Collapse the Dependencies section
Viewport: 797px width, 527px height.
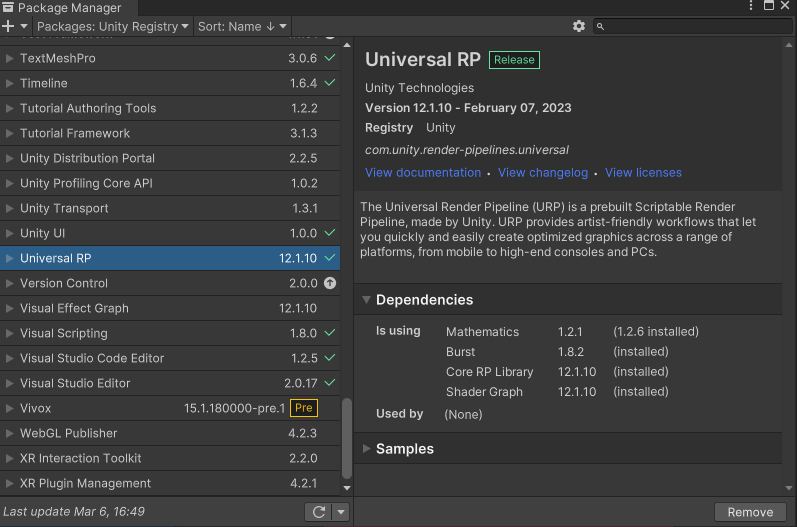(x=366, y=300)
